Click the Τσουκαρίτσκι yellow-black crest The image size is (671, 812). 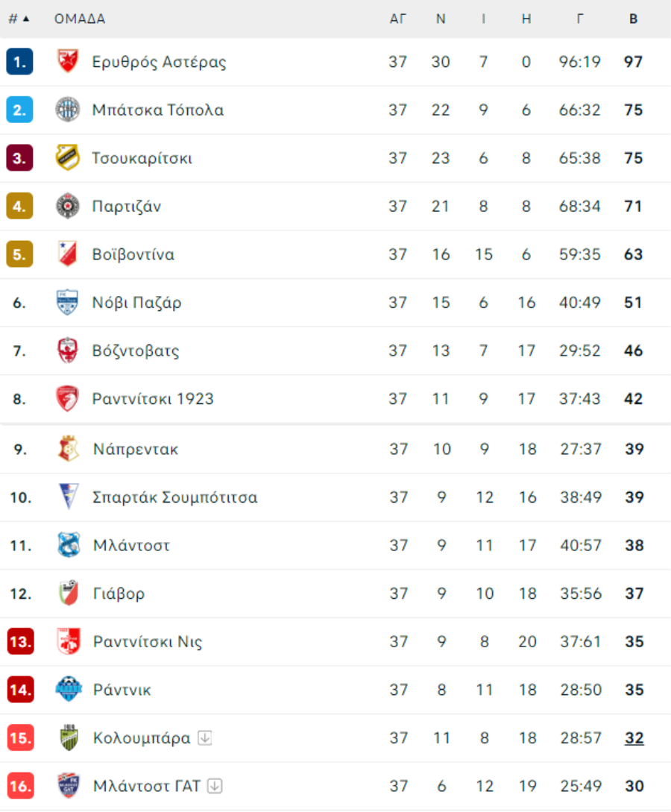(x=68, y=157)
